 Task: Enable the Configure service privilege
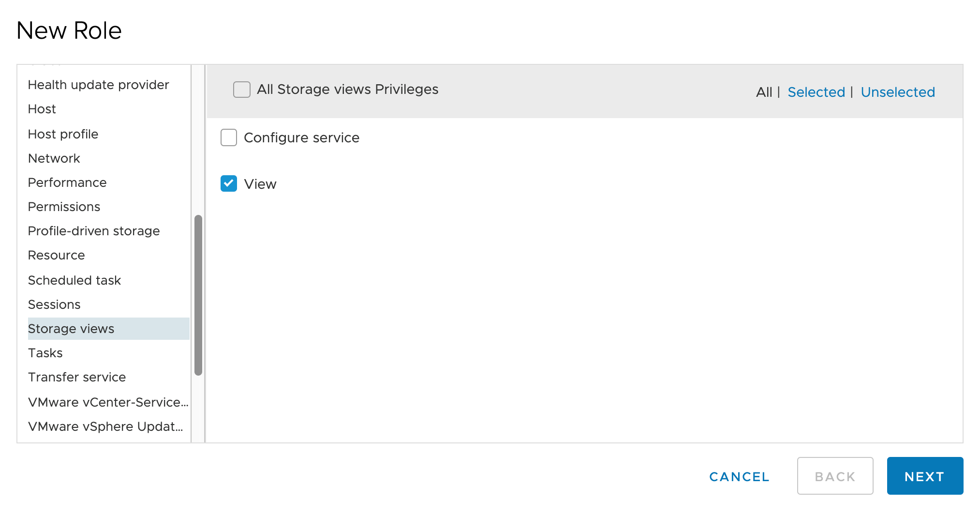point(229,137)
